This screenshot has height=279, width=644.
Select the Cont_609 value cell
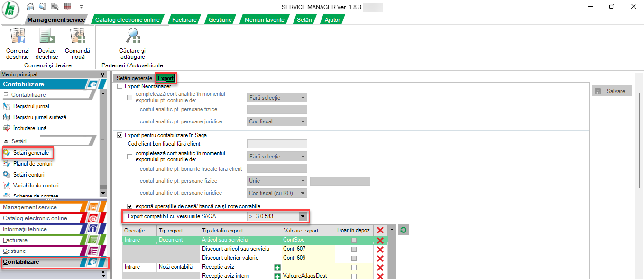click(x=308, y=258)
